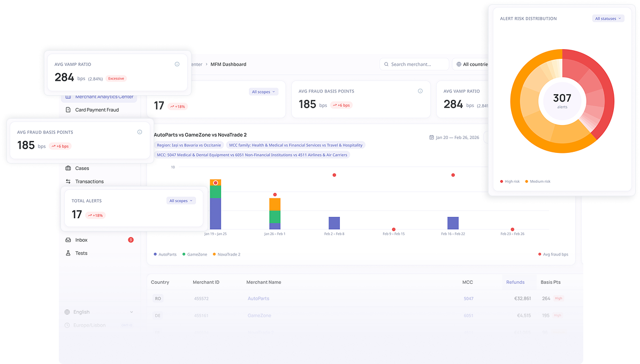Click the blue AutoParts bar for Jan 19 – Jan 25
Screen dimensions: 640x364
[216, 214]
